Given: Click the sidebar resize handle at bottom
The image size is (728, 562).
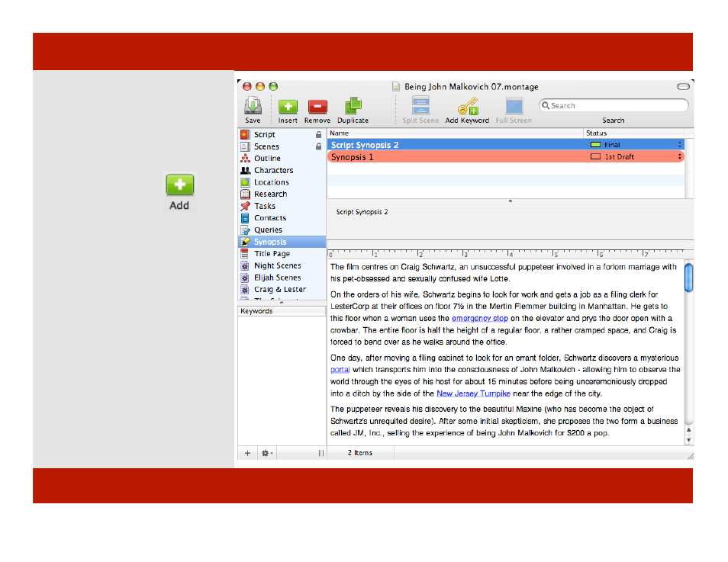Looking at the screenshot, I should (321, 453).
